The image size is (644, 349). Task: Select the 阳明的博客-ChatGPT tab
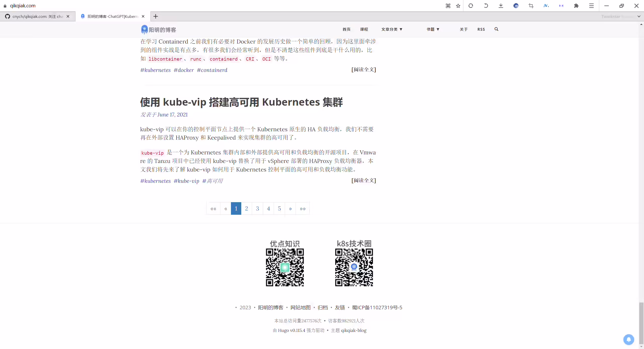pyautogui.click(x=113, y=16)
